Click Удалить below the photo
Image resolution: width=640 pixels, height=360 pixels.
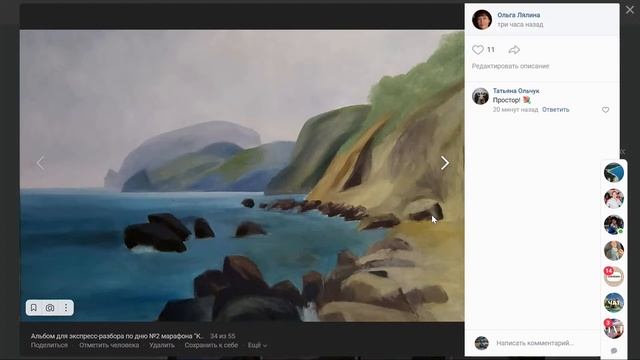tap(162, 345)
